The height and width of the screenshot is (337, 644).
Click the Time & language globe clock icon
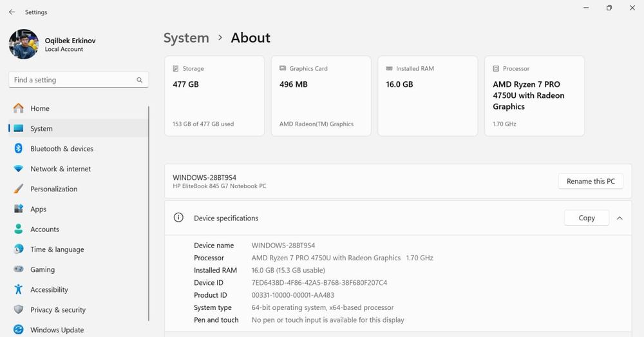[19, 249]
